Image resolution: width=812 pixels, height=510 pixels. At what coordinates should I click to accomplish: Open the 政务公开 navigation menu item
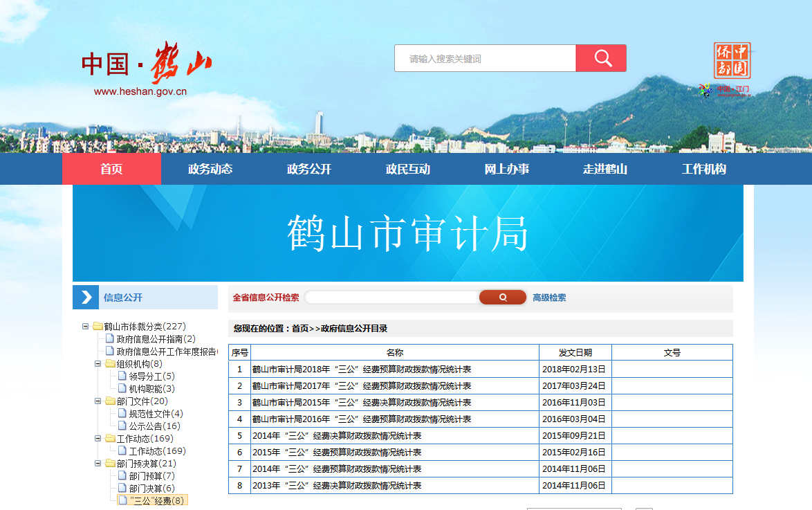tap(309, 170)
